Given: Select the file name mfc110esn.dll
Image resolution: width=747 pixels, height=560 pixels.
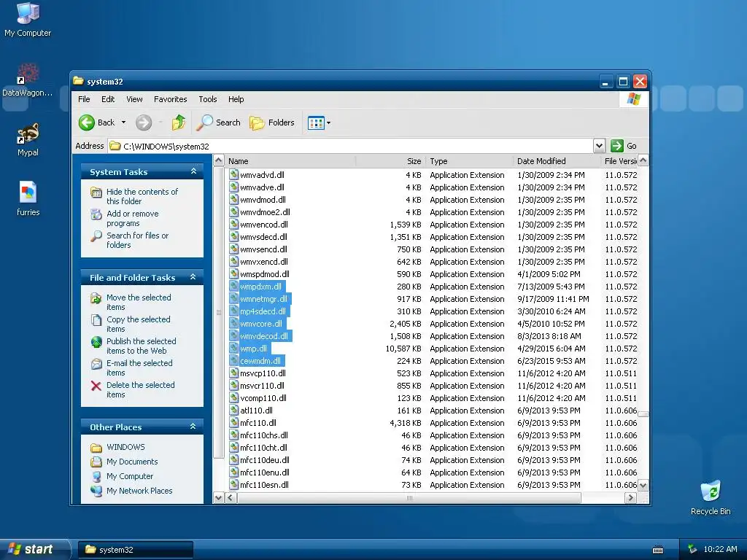Looking at the screenshot, I should (x=264, y=485).
